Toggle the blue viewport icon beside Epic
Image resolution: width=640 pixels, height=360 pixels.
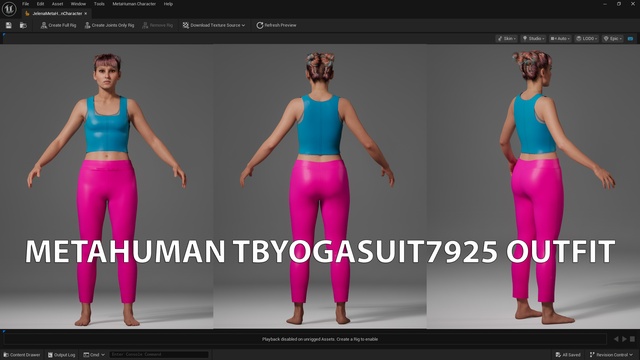click(x=630, y=39)
